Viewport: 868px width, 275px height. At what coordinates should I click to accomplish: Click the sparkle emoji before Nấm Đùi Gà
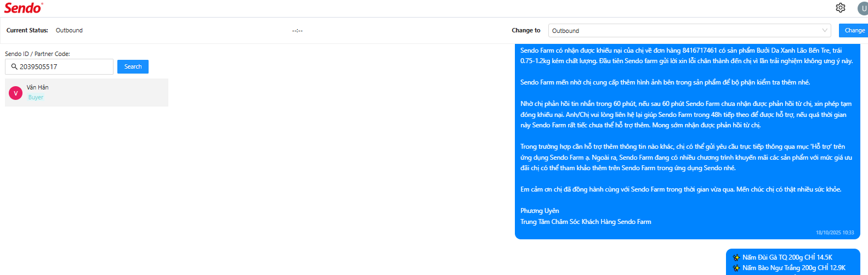[736, 257]
